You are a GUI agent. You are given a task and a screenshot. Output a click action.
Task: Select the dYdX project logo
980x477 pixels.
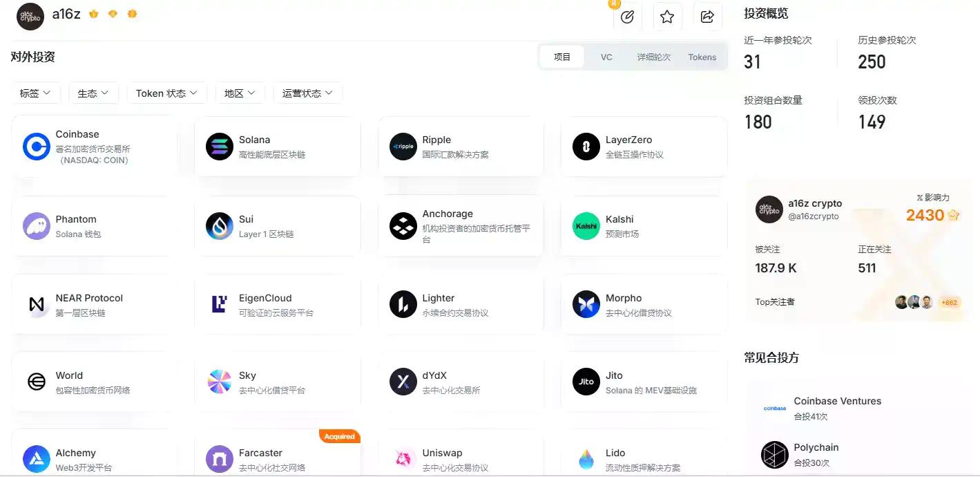(402, 381)
